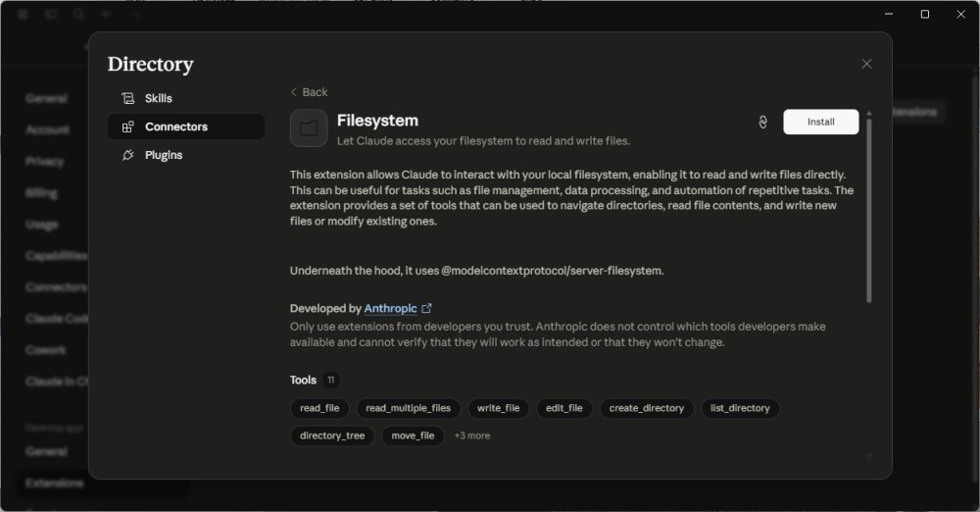Image resolution: width=980 pixels, height=512 pixels.
Task: Expand the +3 more tools
Action: point(472,435)
